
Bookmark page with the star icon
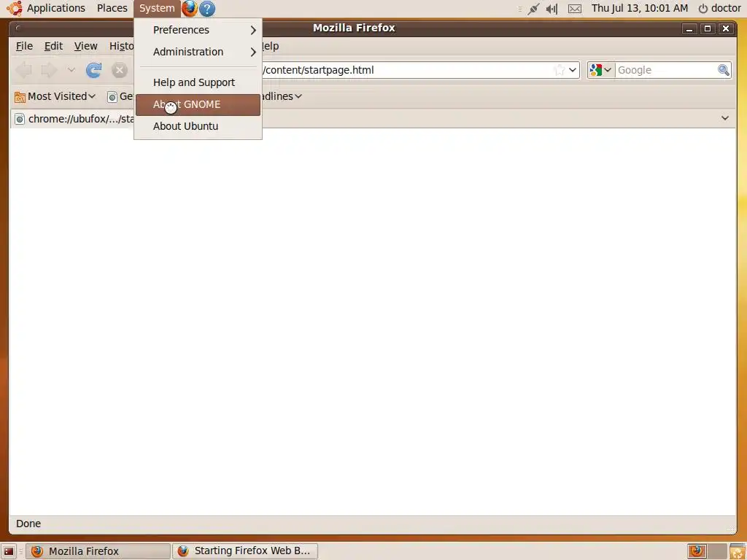pos(560,70)
